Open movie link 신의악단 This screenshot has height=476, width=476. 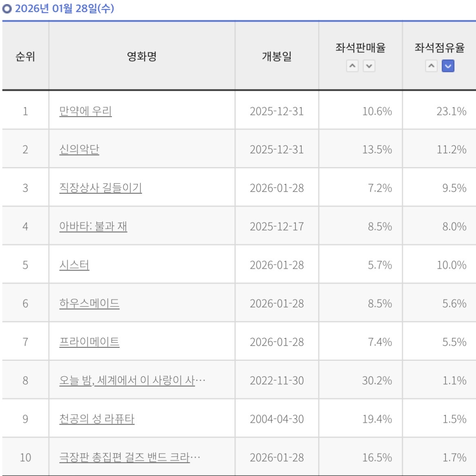(x=79, y=150)
